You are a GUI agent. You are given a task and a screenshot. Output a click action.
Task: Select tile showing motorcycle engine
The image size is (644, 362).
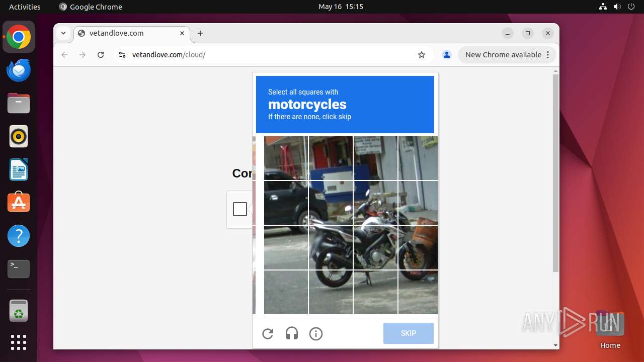[x=375, y=247]
